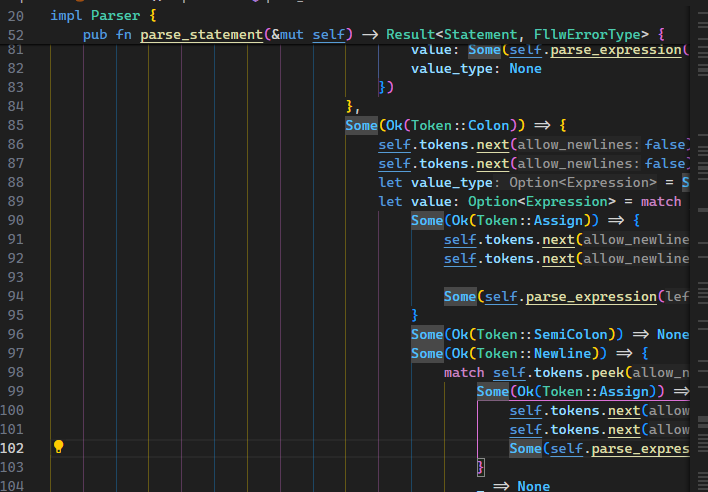The width and height of the screenshot is (708, 492).
Task: Jump to sticky scroll line 'impl Parser {'
Action: (103, 16)
